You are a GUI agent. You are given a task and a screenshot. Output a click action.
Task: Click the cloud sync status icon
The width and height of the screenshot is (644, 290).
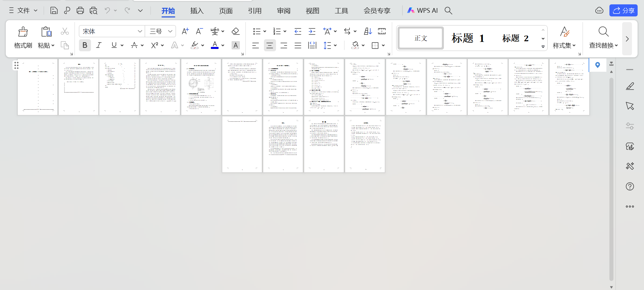click(x=599, y=11)
